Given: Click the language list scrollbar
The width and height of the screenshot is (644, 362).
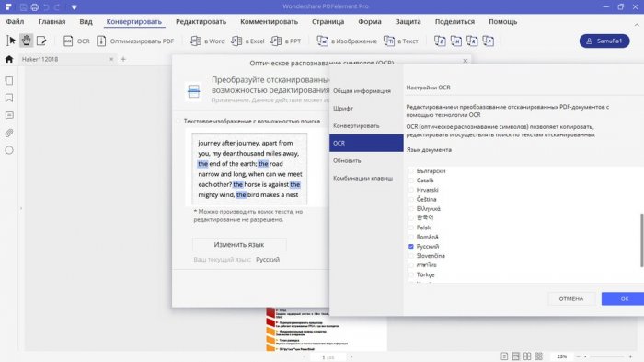Looking at the screenshot, I should pos(641,240).
